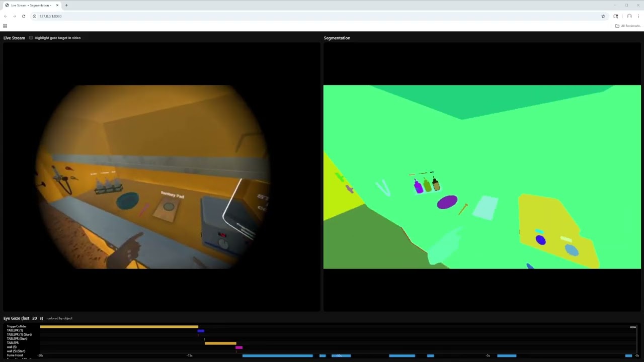Click the browser forward arrow

[x=14, y=16]
